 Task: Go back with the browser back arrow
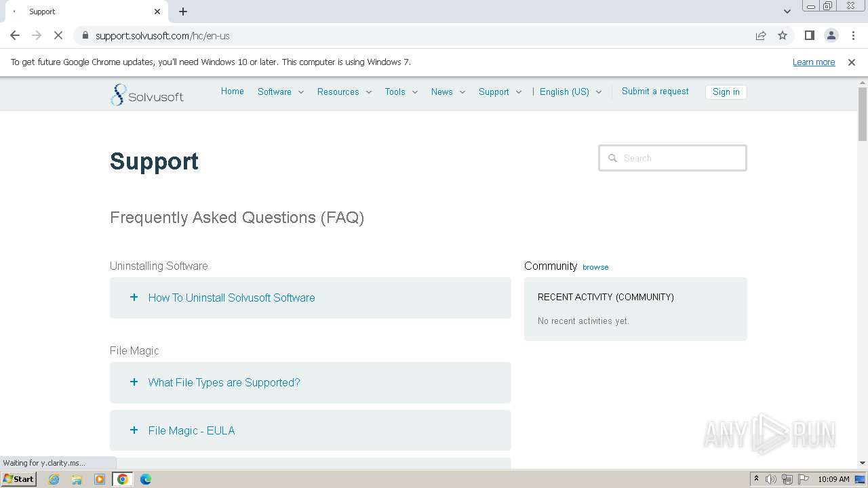pyautogui.click(x=15, y=35)
